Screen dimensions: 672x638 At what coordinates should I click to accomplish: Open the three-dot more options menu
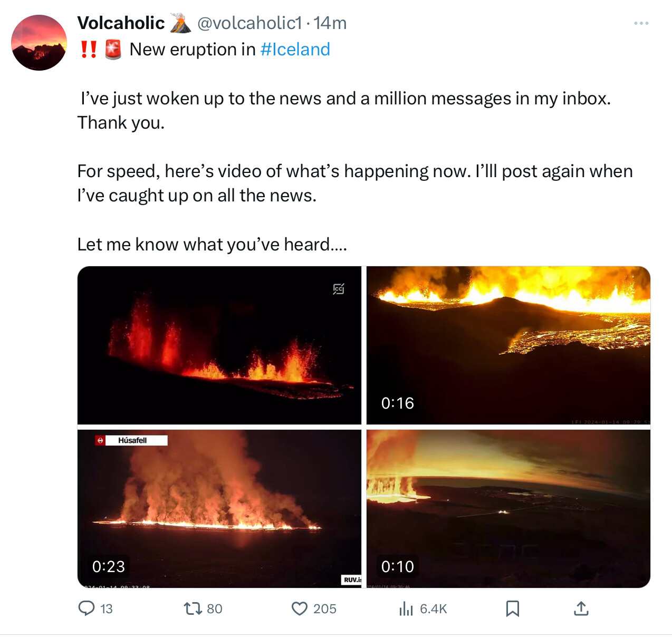(641, 23)
